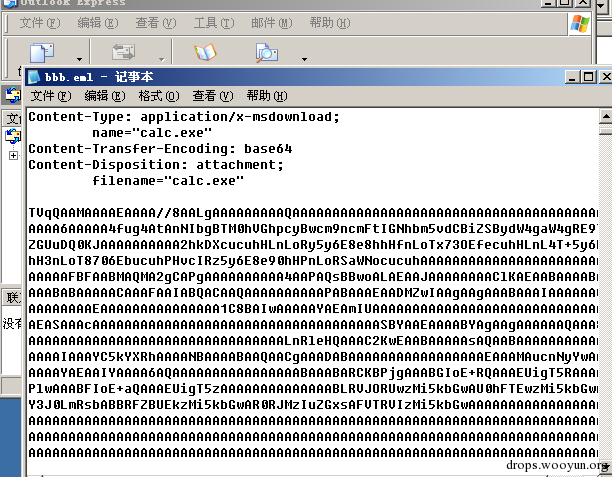Screen dimensions: 612x477
Task: Open Outlook Express 编辑(E) menu
Action: coord(98,23)
